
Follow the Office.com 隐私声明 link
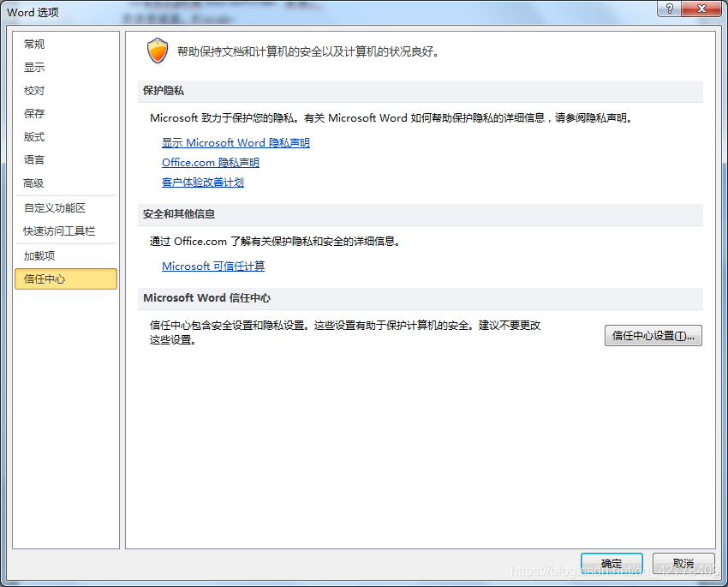click(211, 163)
